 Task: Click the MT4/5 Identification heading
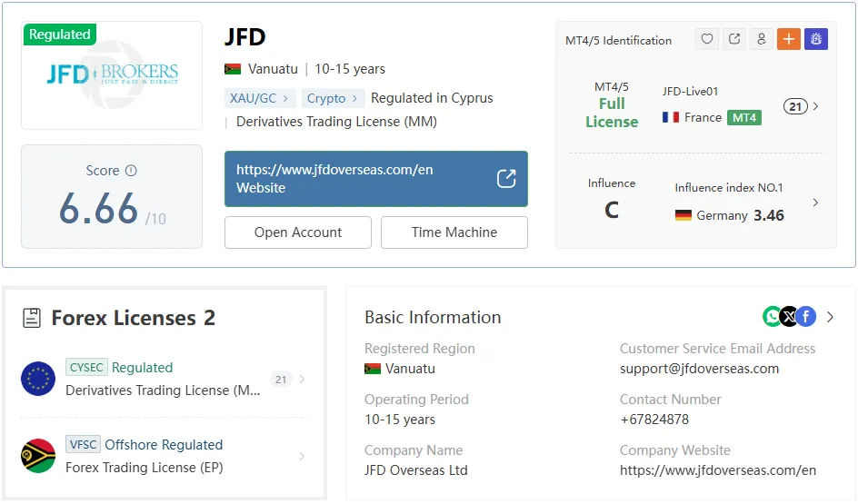pos(618,41)
